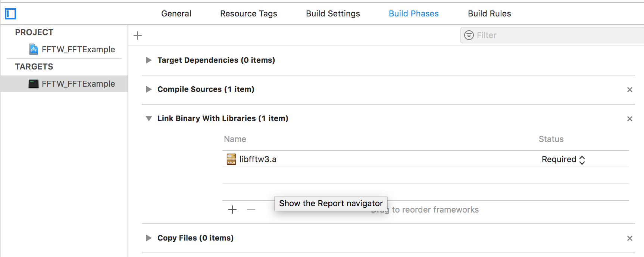Select the FFTW_FFTExample project icon
The height and width of the screenshot is (257, 644).
pos(34,49)
